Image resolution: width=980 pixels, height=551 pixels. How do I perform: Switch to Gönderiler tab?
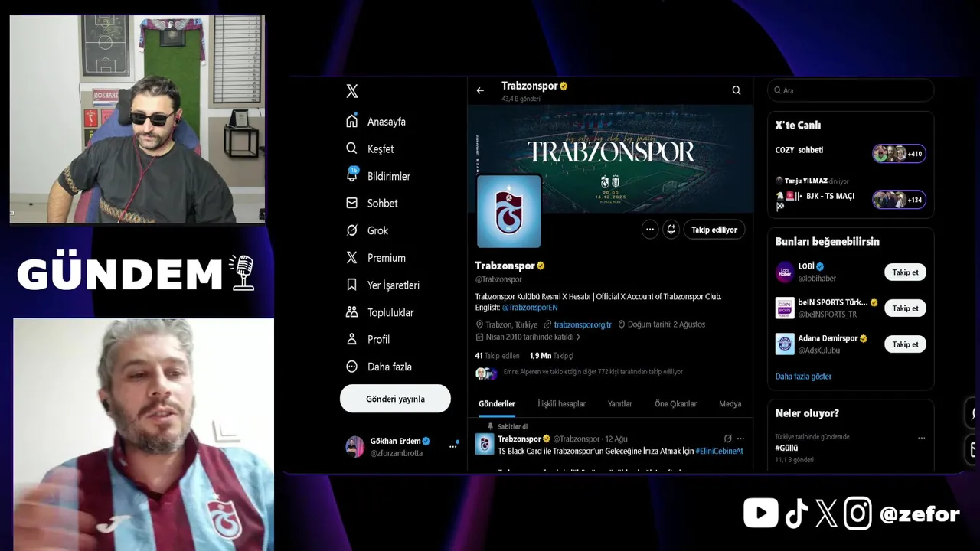tap(497, 404)
